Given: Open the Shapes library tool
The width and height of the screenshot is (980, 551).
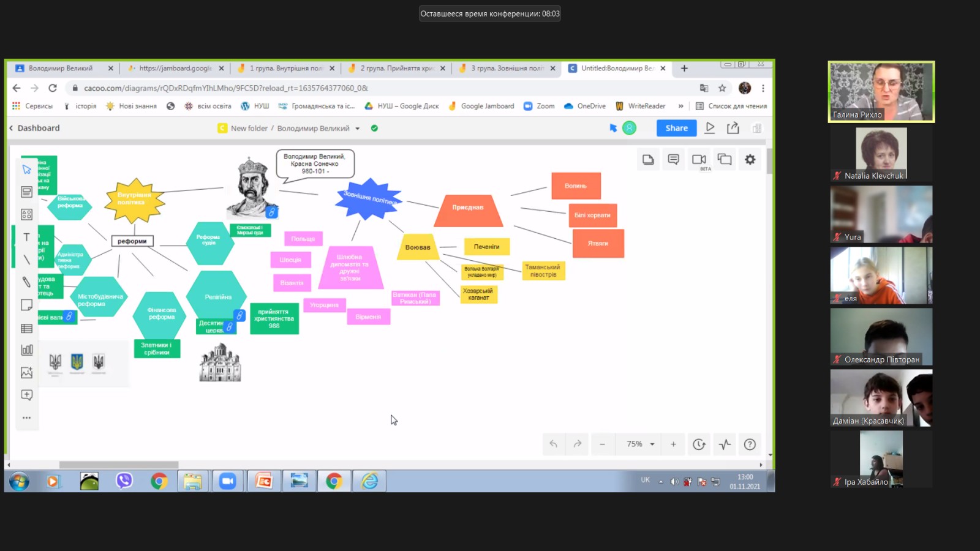Looking at the screenshot, I should tap(26, 214).
